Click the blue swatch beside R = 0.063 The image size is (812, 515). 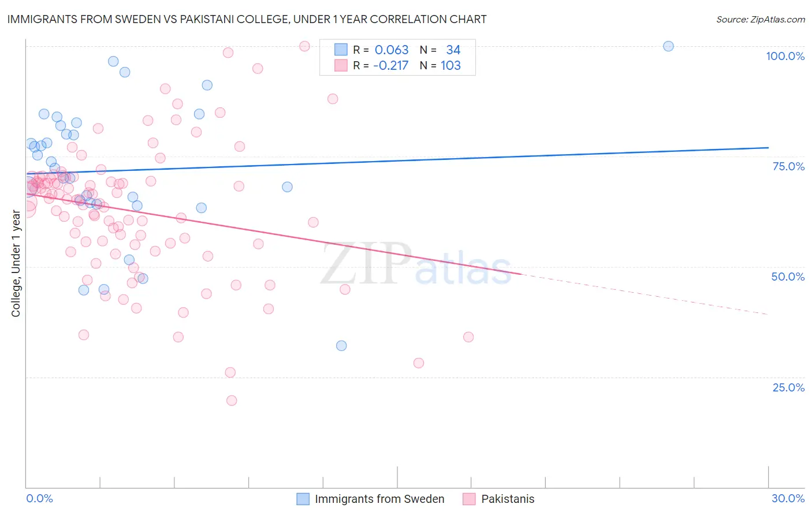pyautogui.click(x=341, y=50)
